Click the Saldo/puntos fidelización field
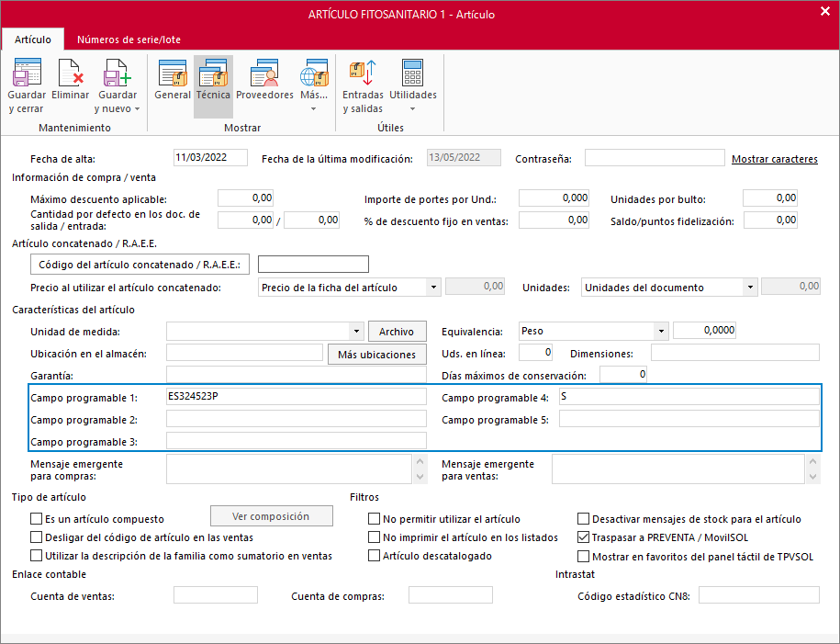This screenshot has width=840, height=644. click(770, 220)
